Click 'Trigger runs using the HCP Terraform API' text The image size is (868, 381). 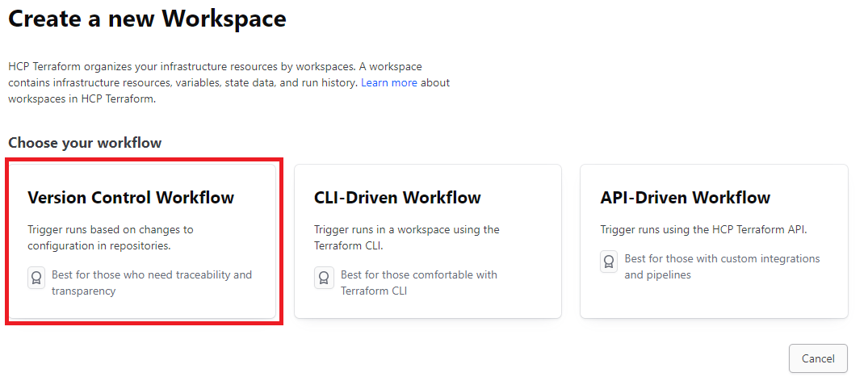click(x=703, y=229)
